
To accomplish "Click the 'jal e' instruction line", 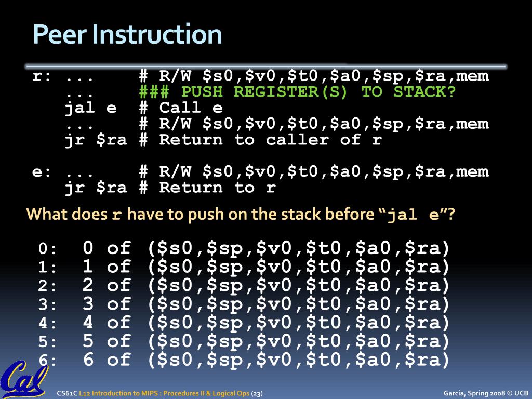I will 90,108.
